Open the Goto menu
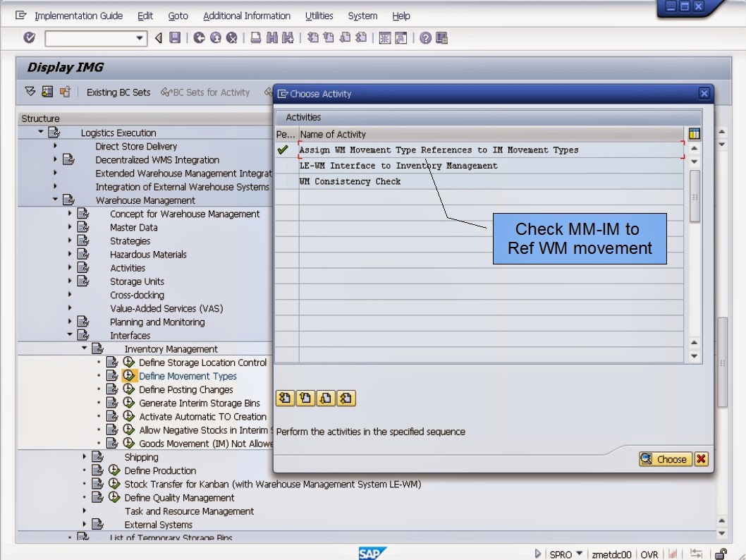Viewport: 746px width, 560px height. (x=176, y=16)
